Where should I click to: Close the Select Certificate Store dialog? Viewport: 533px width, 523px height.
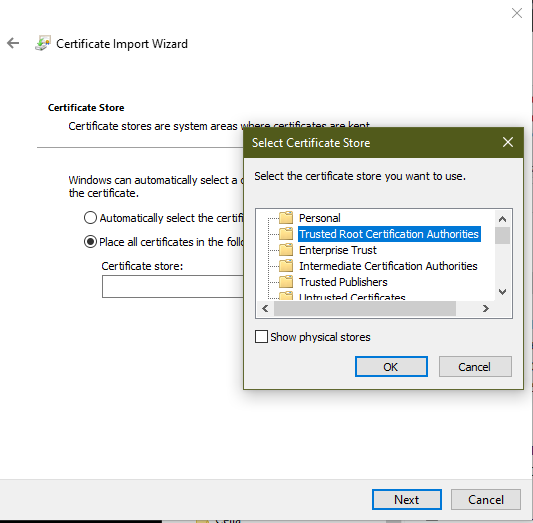[x=508, y=142]
